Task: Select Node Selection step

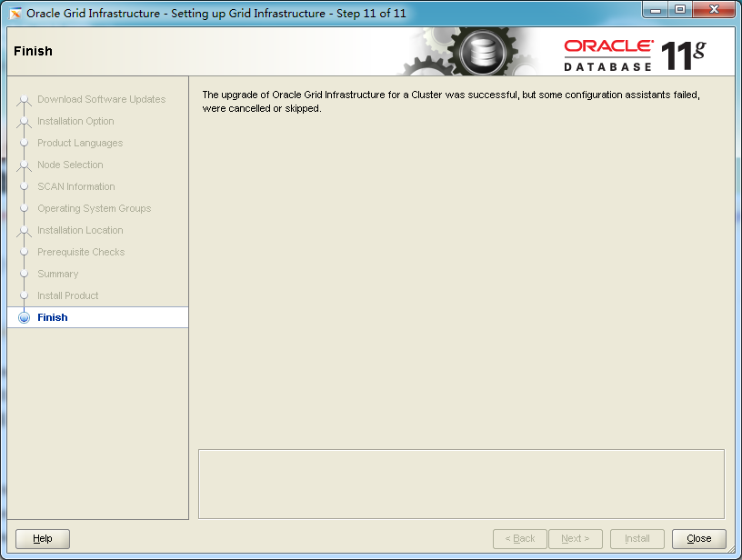Action: (x=70, y=165)
